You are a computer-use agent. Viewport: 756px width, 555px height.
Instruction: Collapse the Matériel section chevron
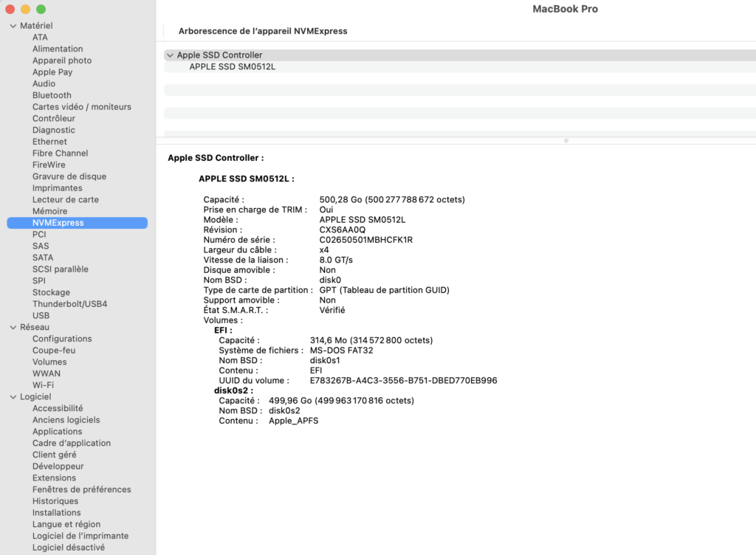tap(13, 26)
